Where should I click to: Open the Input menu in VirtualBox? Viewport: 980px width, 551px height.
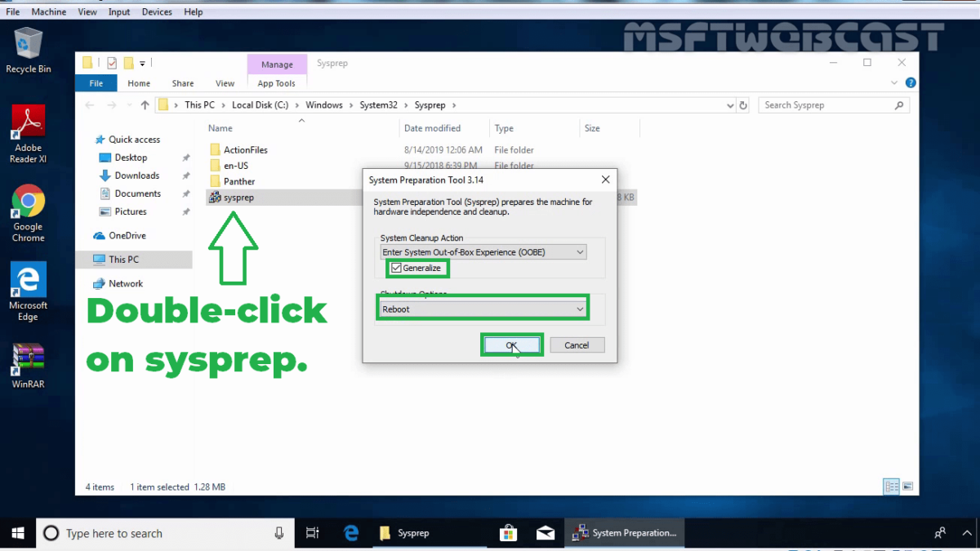click(119, 12)
